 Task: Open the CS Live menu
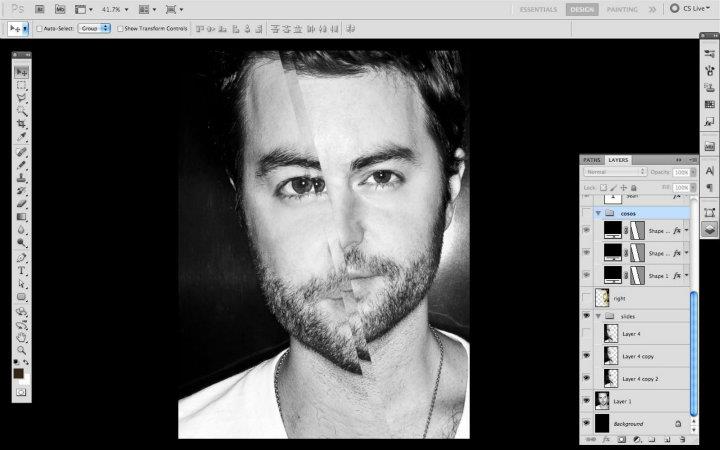click(691, 9)
